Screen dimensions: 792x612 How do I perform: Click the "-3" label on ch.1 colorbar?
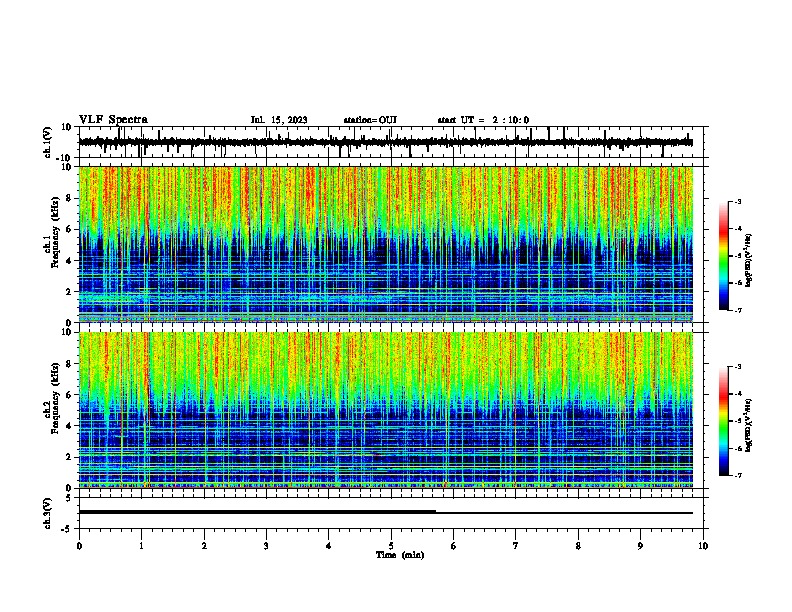pos(737,201)
